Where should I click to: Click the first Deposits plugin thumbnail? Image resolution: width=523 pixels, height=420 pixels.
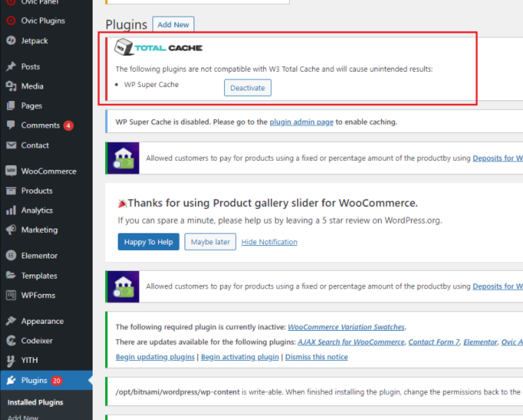point(123,158)
